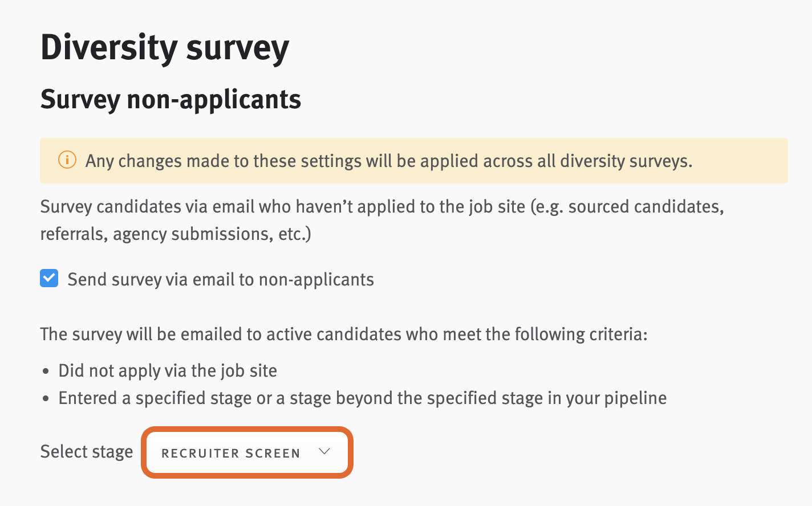This screenshot has width=812, height=506.
Task: Click the first bullet about job site applications
Action: (x=168, y=370)
